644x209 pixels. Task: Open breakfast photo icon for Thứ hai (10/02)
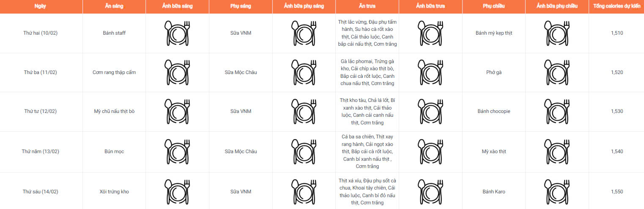(x=177, y=33)
